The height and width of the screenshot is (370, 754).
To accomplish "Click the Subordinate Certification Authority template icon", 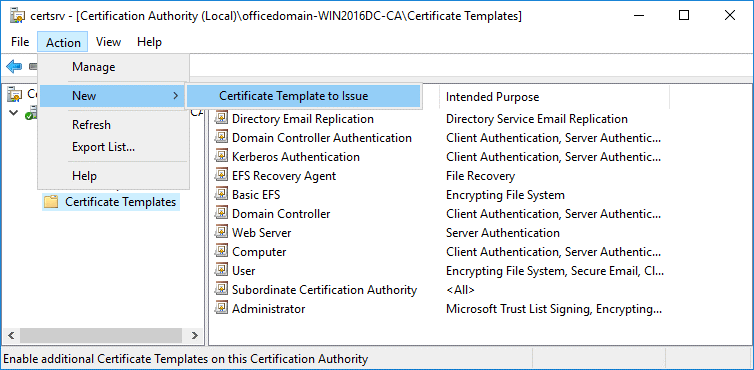I will [x=221, y=290].
